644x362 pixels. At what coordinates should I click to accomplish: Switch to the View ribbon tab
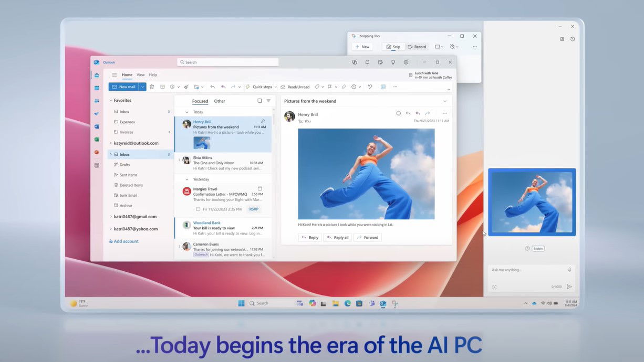(x=141, y=75)
